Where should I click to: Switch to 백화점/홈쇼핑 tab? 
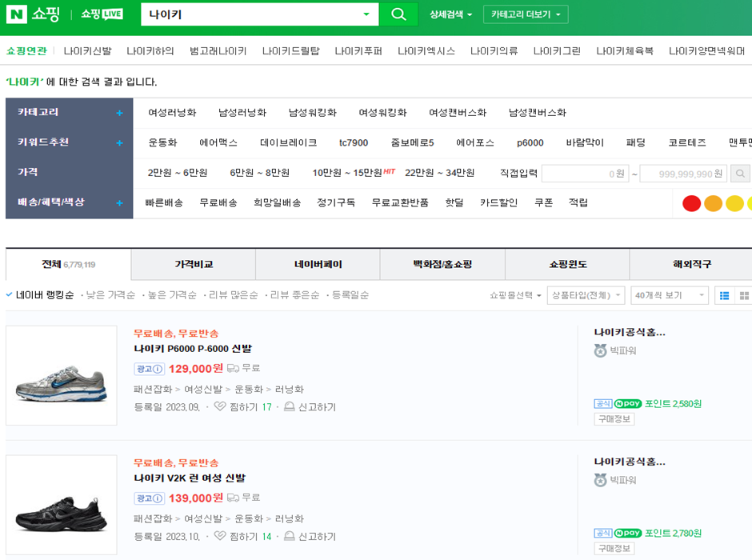point(442,264)
